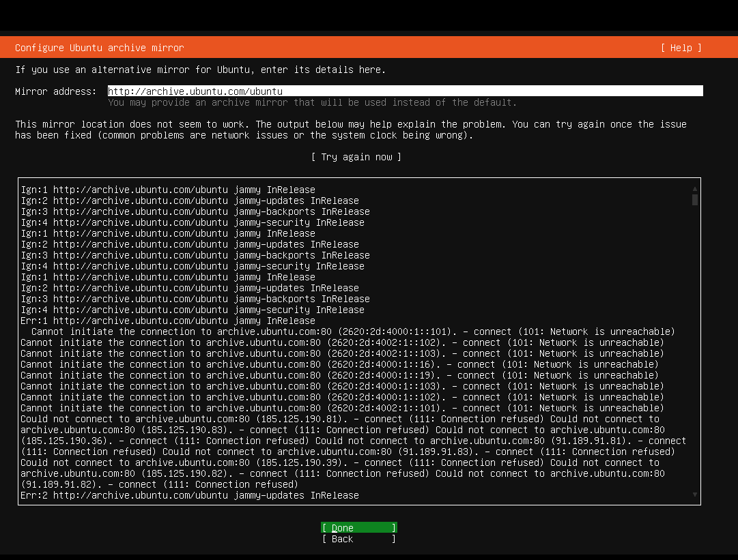Click the line mentioning 2620:2d:4000:1::102
Screen dimensions: 738x560
click(342, 397)
